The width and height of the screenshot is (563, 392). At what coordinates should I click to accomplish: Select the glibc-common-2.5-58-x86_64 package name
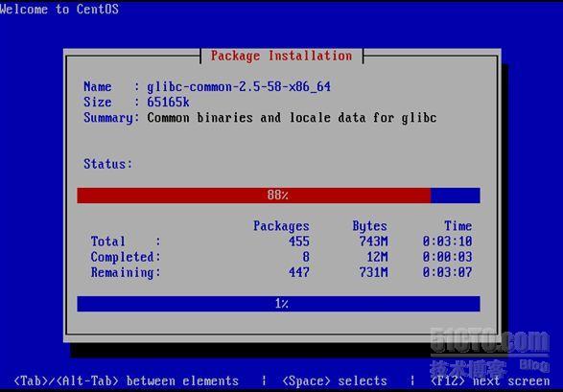pyautogui.click(x=239, y=87)
